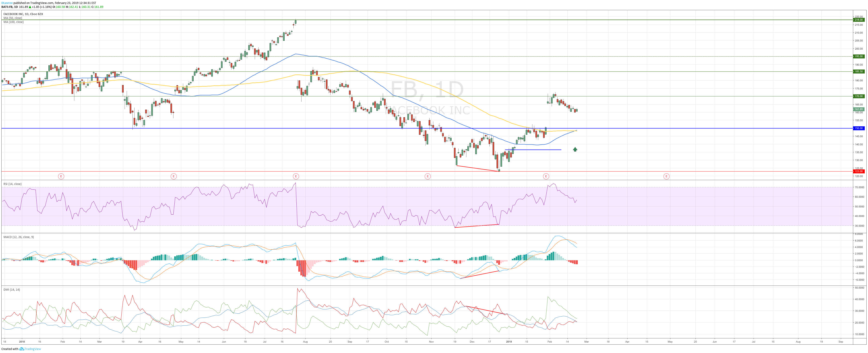This screenshot has height=353, width=868.
Task: Open the TradingView link in the footer
Action: (x=33, y=349)
